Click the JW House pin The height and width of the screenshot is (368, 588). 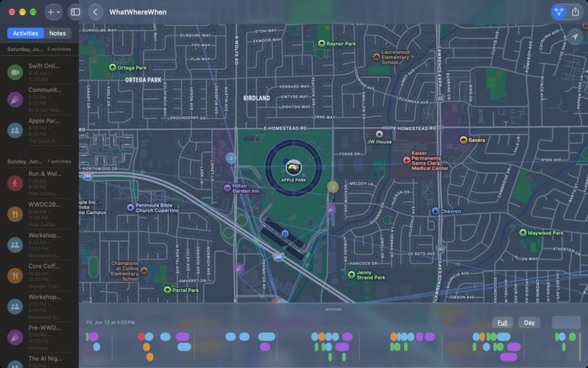click(379, 134)
